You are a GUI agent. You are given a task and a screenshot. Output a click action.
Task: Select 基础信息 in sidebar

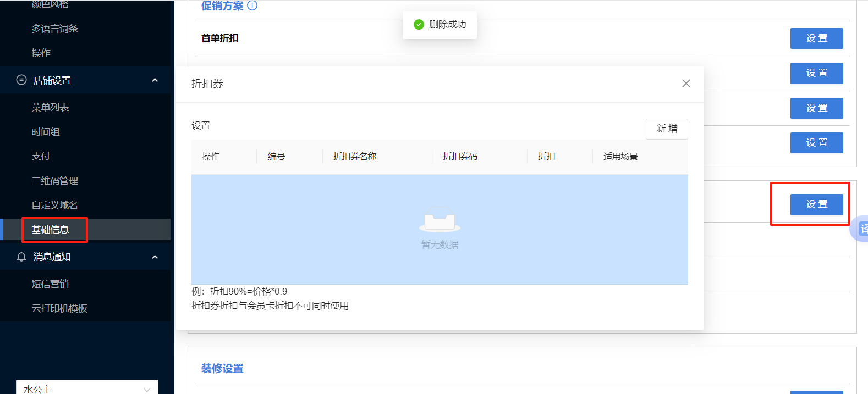tap(50, 230)
